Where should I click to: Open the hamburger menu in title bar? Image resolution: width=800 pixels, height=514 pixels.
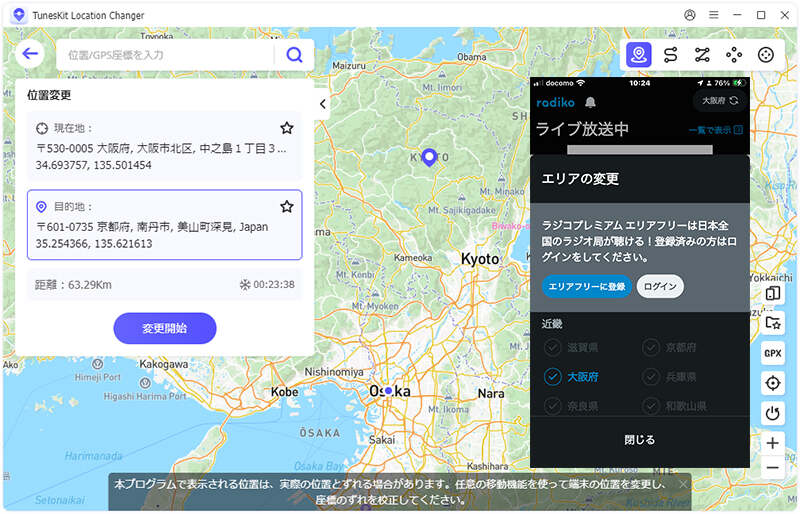[714, 15]
